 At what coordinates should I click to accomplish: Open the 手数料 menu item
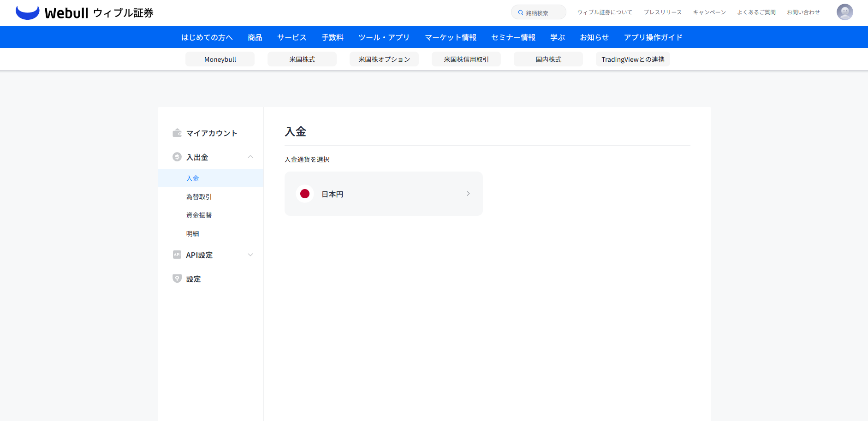click(x=333, y=37)
